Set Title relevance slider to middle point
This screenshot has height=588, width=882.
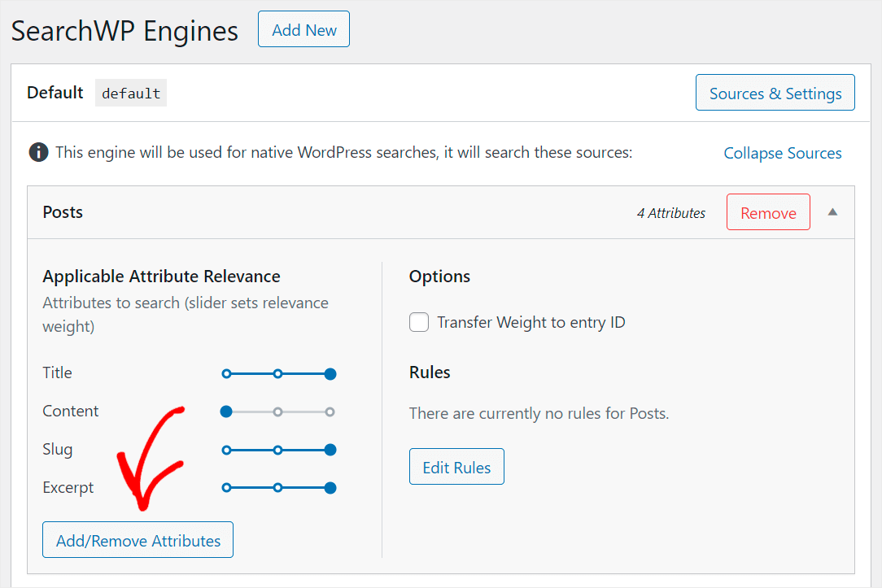point(278,374)
